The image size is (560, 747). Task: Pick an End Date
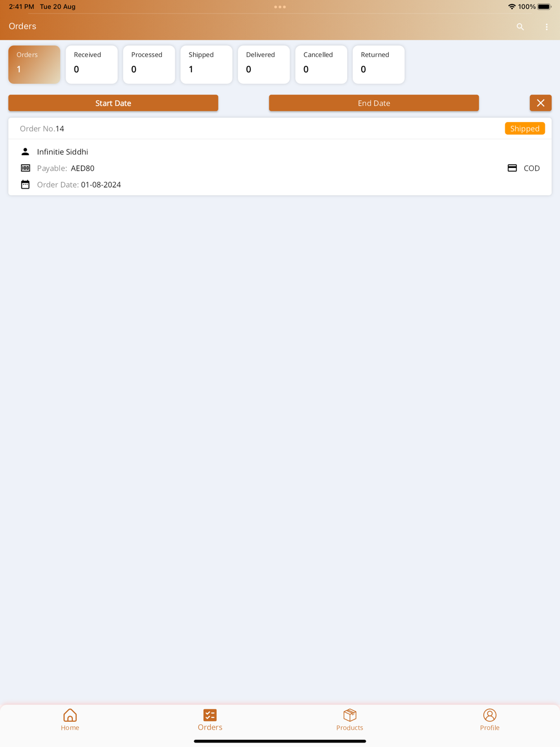coord(374,103)
